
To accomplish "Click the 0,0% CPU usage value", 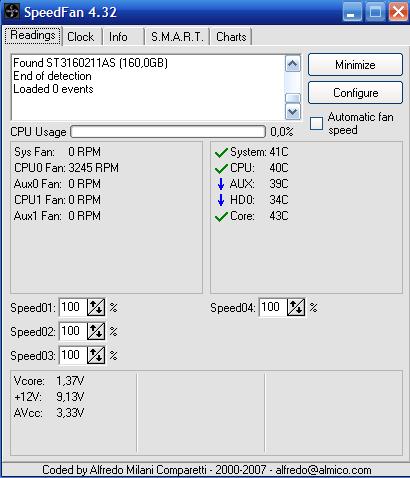I will coord(282,132).
